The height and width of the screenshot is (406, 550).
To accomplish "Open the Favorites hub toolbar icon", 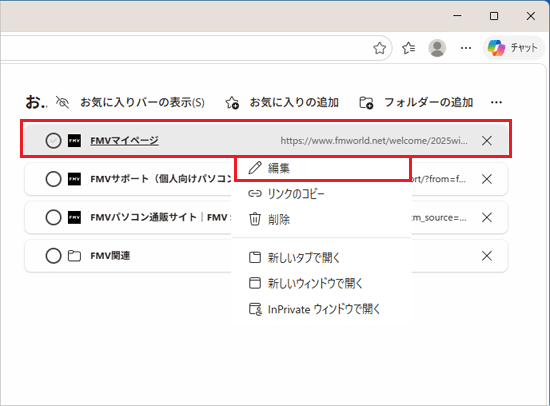I will pos(409,48).
